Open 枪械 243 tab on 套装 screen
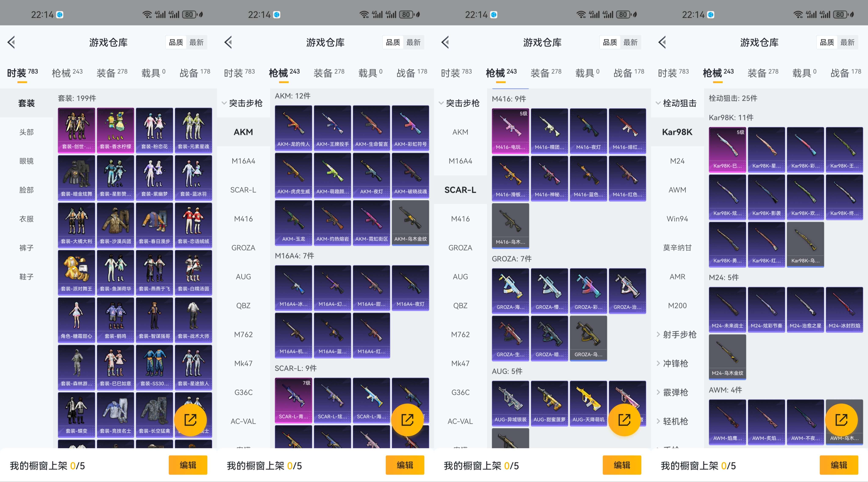Screen dimensions: 868x482 coord(67,73)
